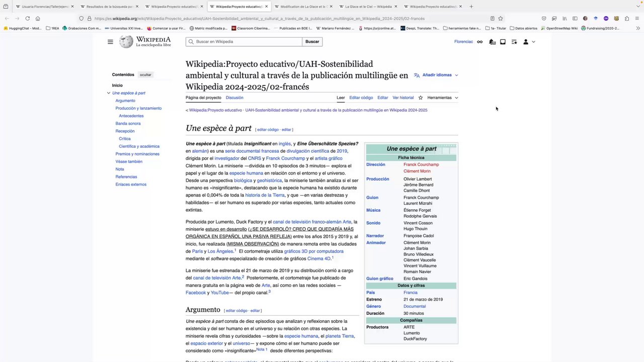Click the Nota 1 footnote link

(262, 349)
